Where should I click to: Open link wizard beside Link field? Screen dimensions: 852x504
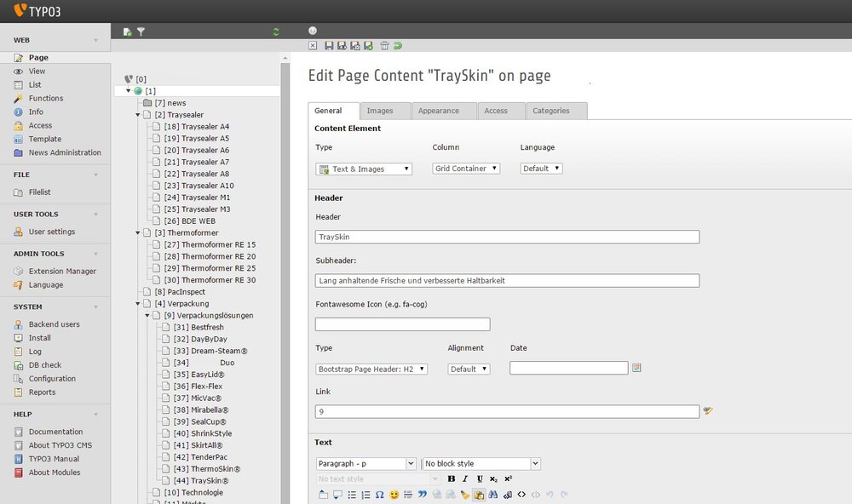(708, 410)
